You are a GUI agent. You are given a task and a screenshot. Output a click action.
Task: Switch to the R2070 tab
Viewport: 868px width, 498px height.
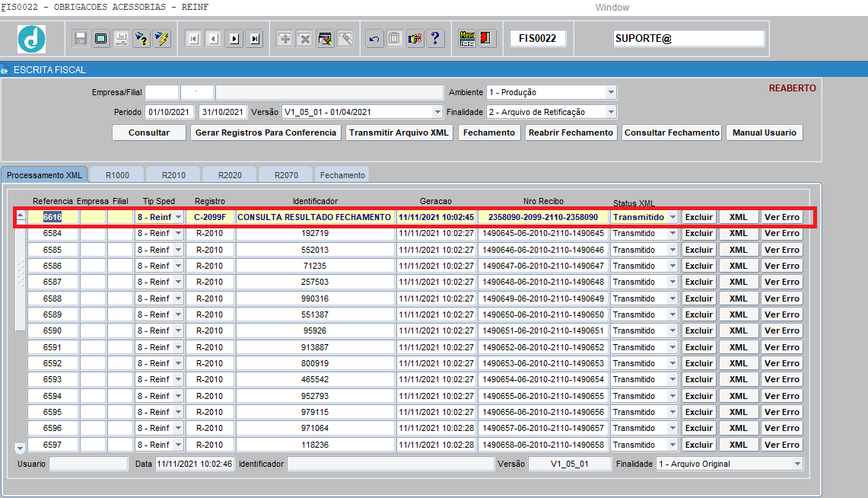click(x=286, y=175)
